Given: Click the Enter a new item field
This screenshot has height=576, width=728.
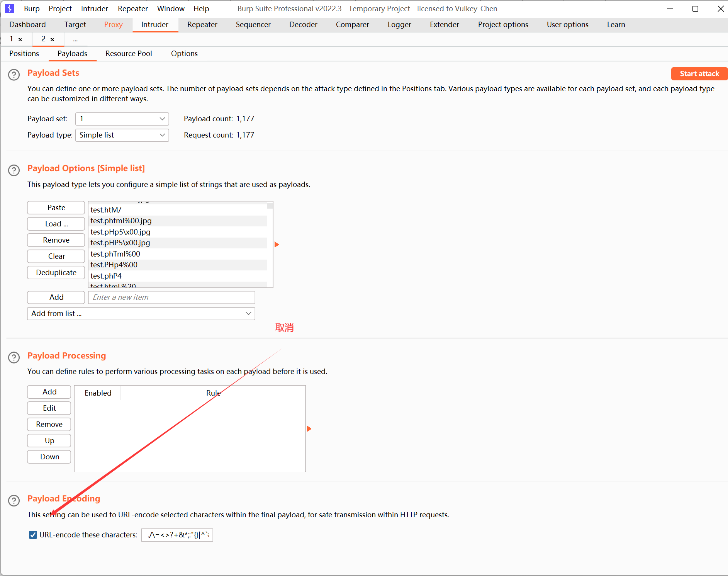Looking at the screenshot, I should click(x=171, y=297).
